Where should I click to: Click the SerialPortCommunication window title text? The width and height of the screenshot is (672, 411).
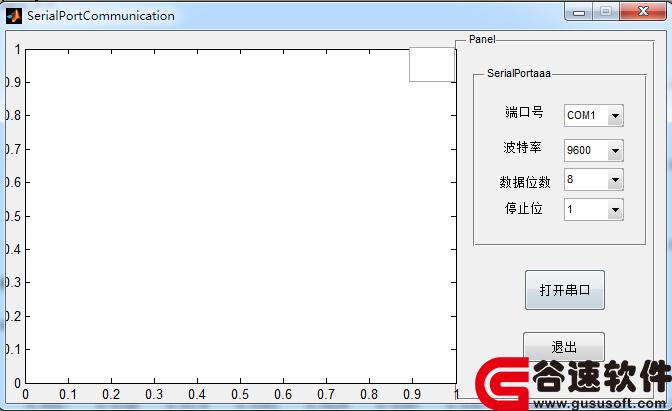pos(101,16)
